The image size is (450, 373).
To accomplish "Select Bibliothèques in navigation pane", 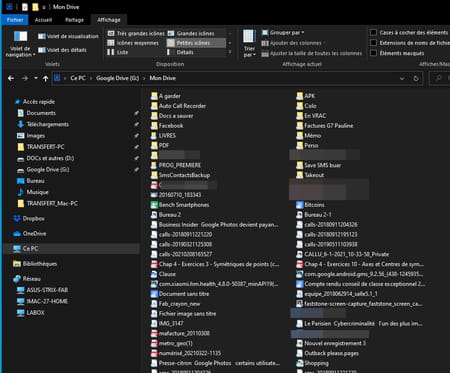I will click(x=40, y=264).
